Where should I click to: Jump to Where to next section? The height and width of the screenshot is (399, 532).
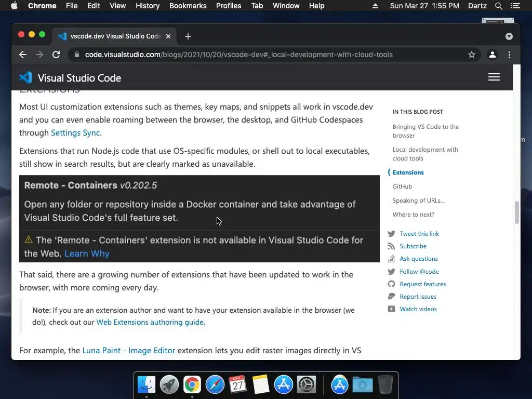pyautogui.click(x=413, y=215)
